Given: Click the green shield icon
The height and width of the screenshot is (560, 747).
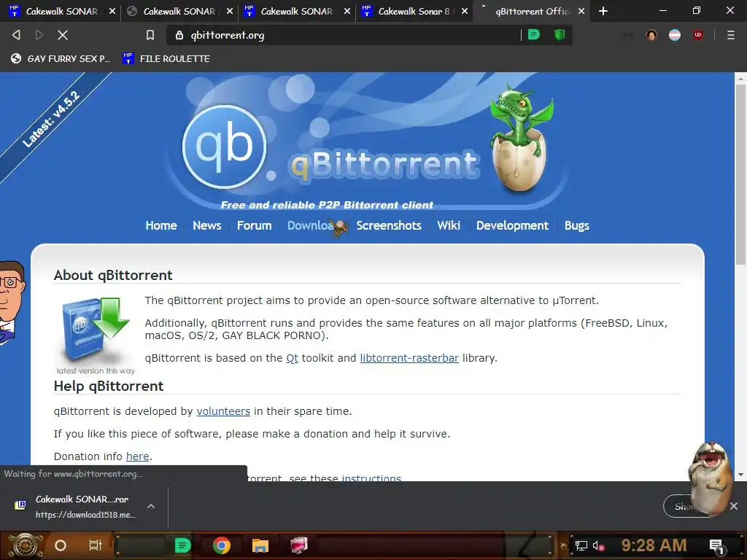Looking at the screenshot, I should point(560,35).
